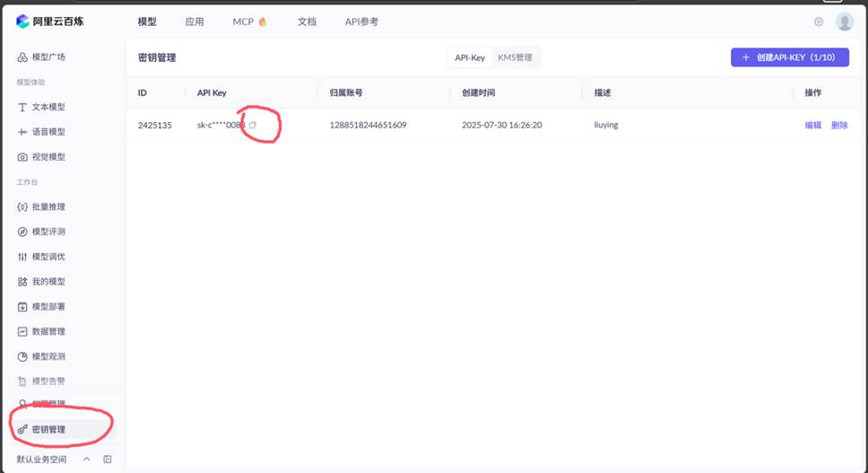Click 创建API-KEY button
Viewport: 868px width, 473px height.
click(789, 57)
